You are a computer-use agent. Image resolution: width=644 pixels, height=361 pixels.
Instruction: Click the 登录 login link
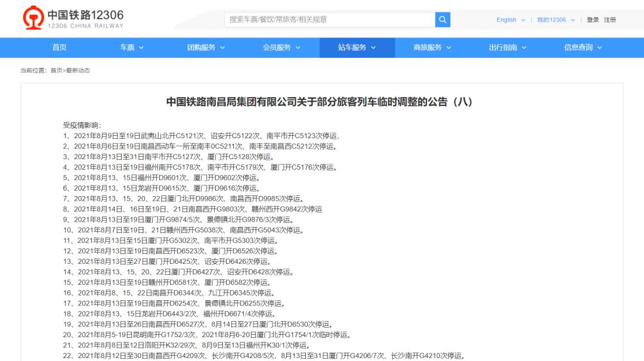[x=593, y=20]
